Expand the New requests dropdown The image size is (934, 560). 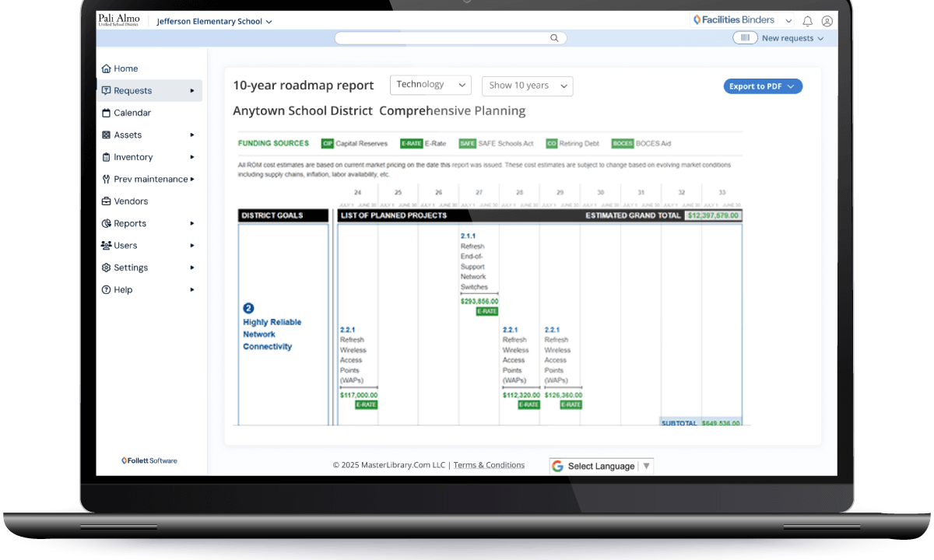[x=792, y=38]
